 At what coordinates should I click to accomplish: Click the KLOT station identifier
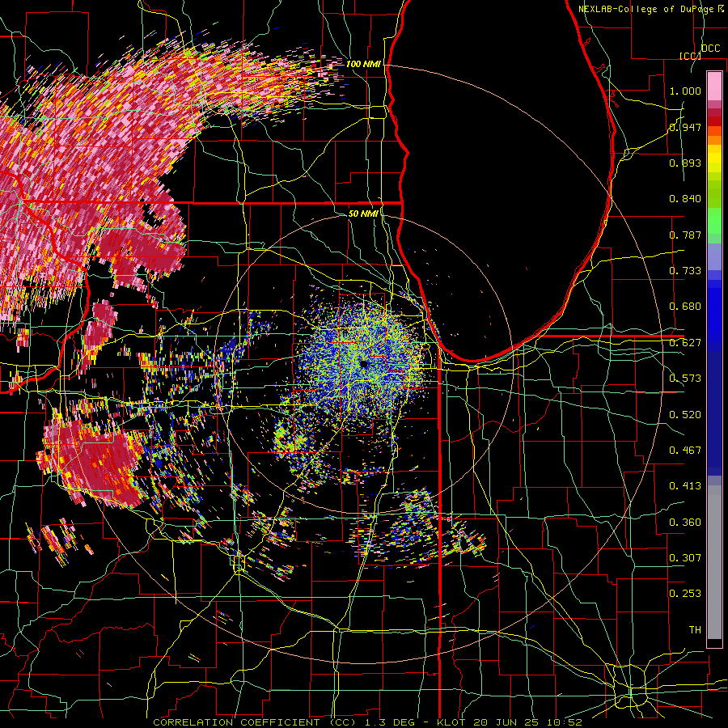(453, 722)
